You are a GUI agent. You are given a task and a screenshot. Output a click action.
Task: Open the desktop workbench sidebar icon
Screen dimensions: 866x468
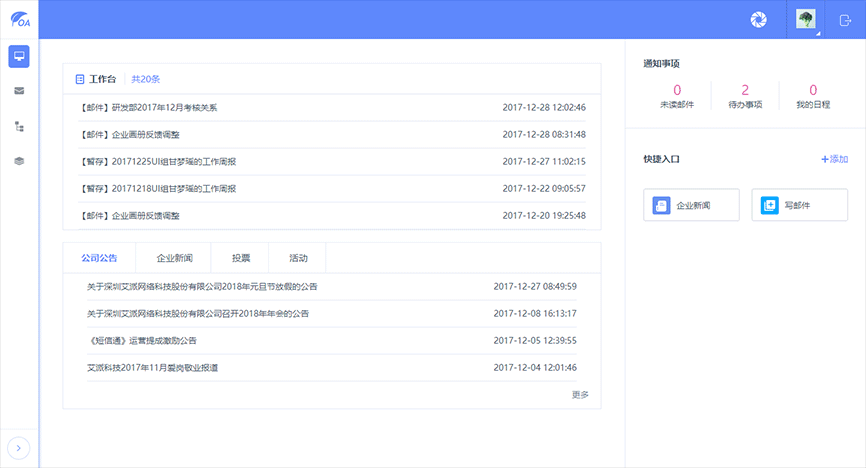pos(19,56)
